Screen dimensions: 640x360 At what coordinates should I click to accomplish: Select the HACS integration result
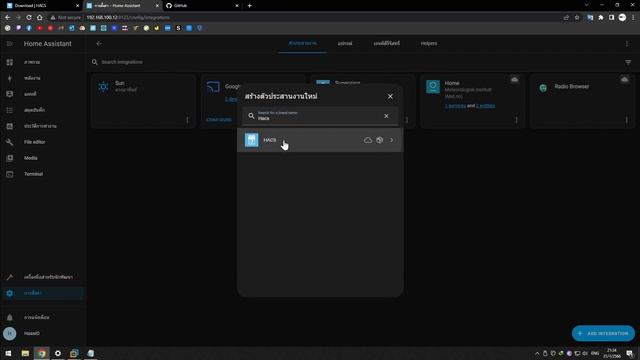tap(320, 140)
